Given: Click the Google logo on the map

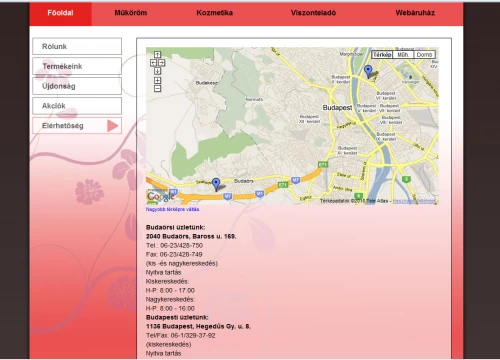Looking at the screenshot, I should click(160, 197).
